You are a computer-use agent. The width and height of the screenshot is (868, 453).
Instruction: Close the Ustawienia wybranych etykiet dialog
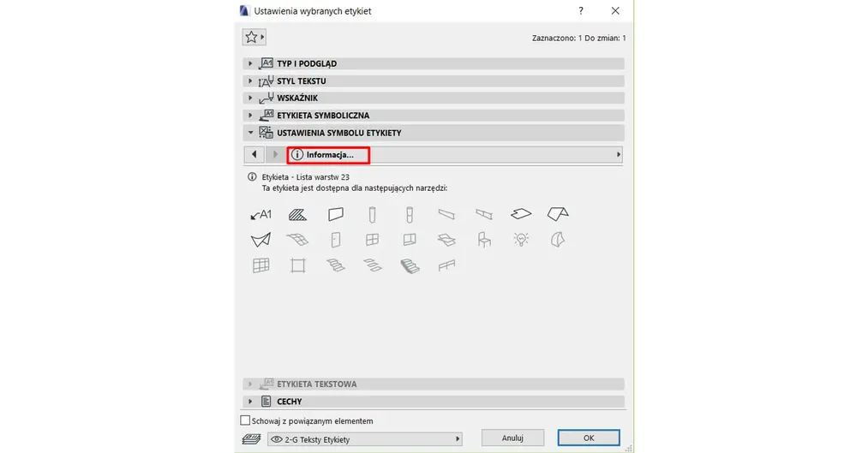coord(615,10)
